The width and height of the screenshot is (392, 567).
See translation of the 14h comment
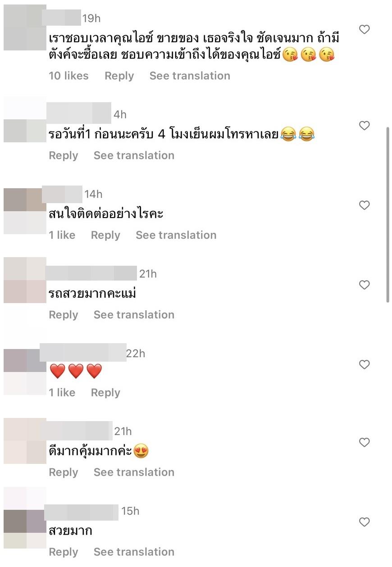[x=176, y=235]
